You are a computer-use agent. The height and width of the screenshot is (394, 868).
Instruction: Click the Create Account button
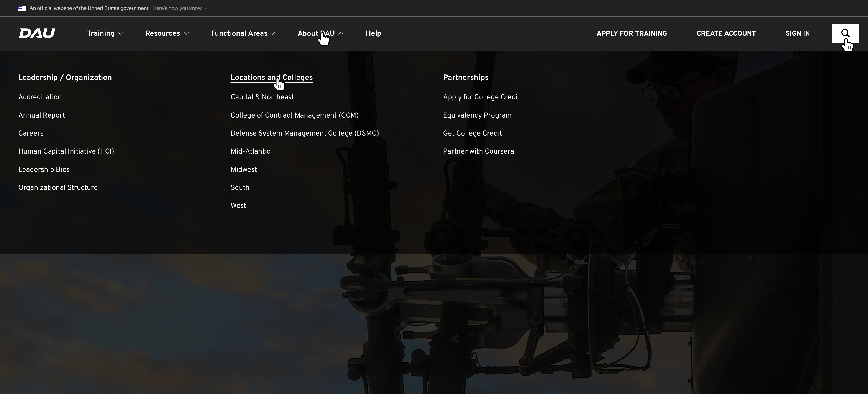point(726,33)
